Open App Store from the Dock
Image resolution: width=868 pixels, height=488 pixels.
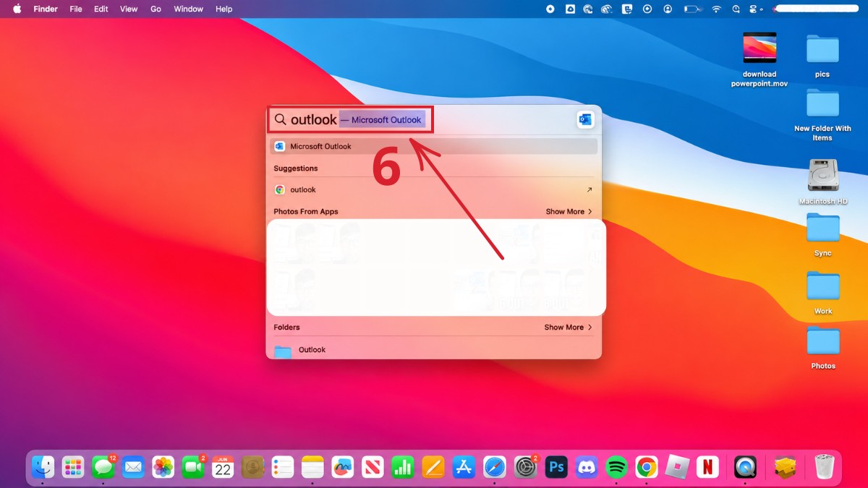[464, 467]
